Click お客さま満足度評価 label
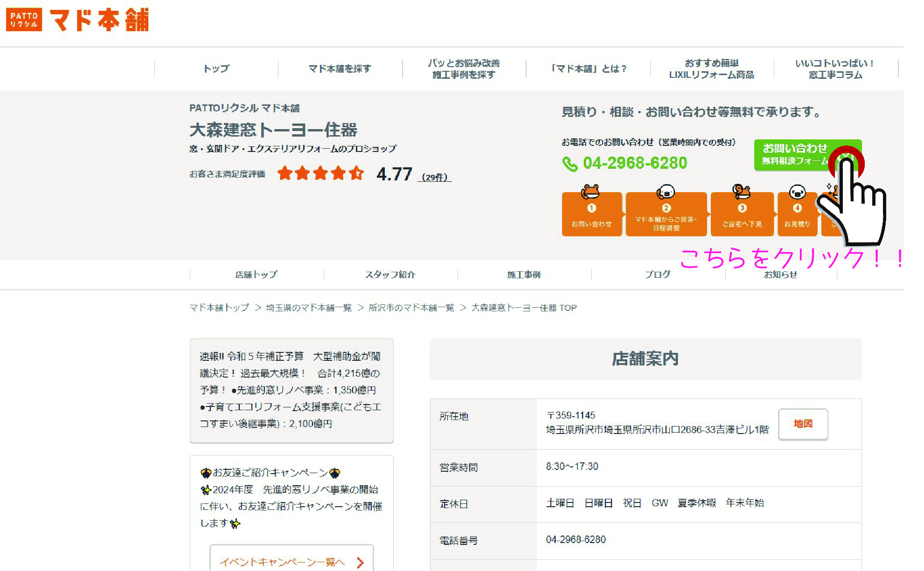Viewport: 924px width, 571px height. [227, 174]
